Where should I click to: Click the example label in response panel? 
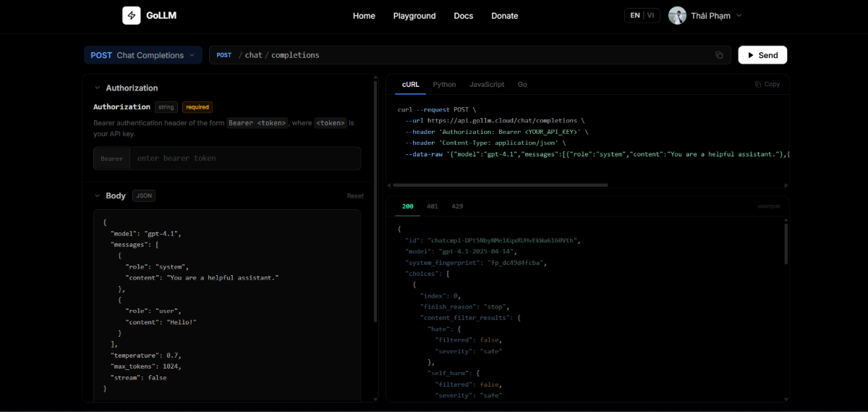coord(769,206)
